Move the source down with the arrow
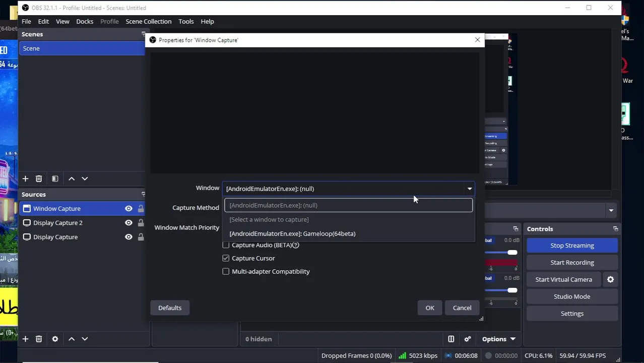 [85, 339]
